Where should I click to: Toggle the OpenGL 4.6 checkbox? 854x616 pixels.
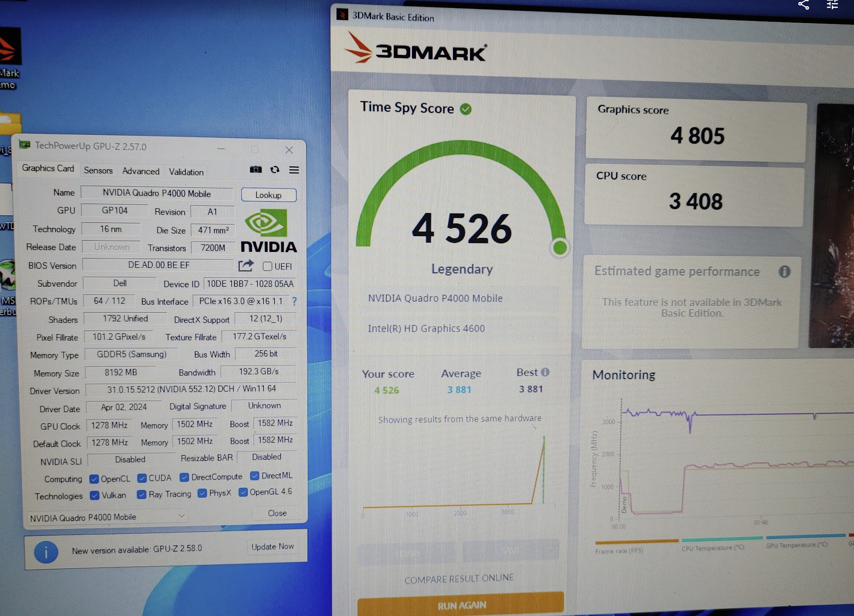point(243,492)
